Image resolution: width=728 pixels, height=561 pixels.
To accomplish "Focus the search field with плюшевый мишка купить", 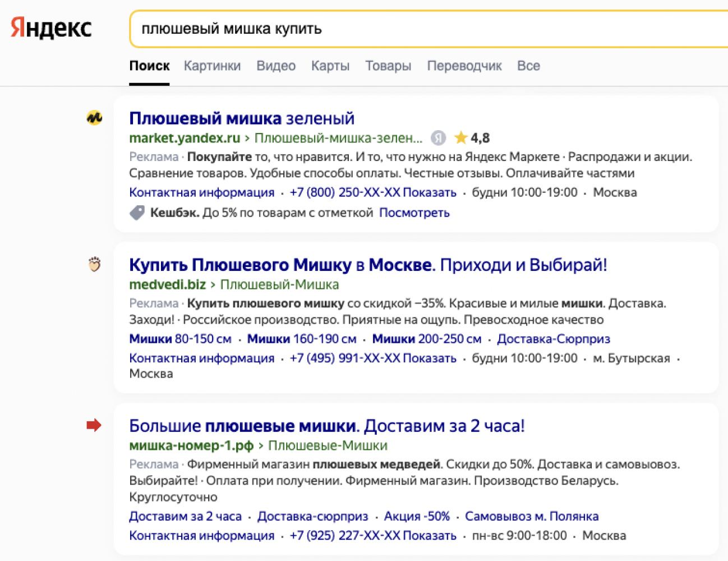I will [x=428, y=29].
